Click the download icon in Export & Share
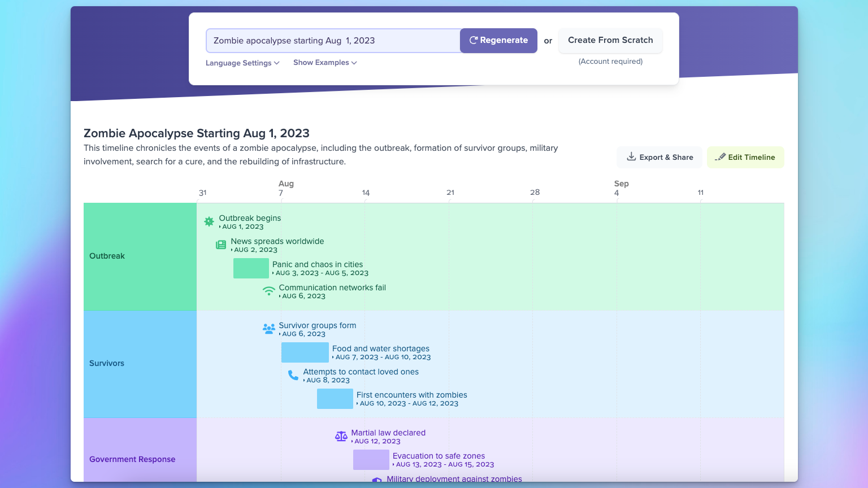868x488 pixels. 631,157
